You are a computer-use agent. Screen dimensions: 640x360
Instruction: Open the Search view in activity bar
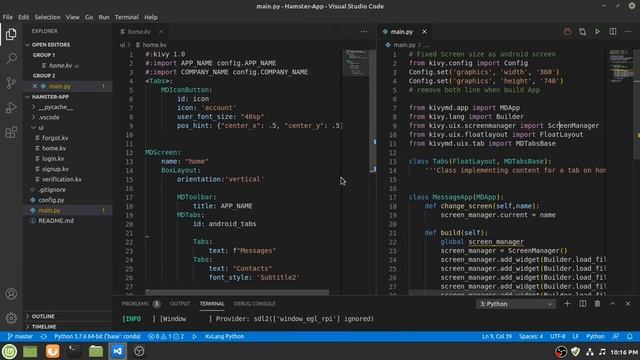11,58
